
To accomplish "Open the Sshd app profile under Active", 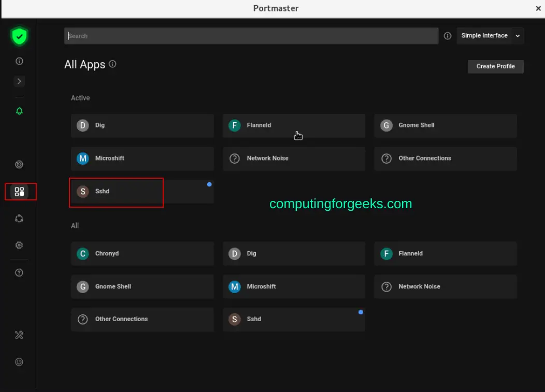I will click(116, 192).
